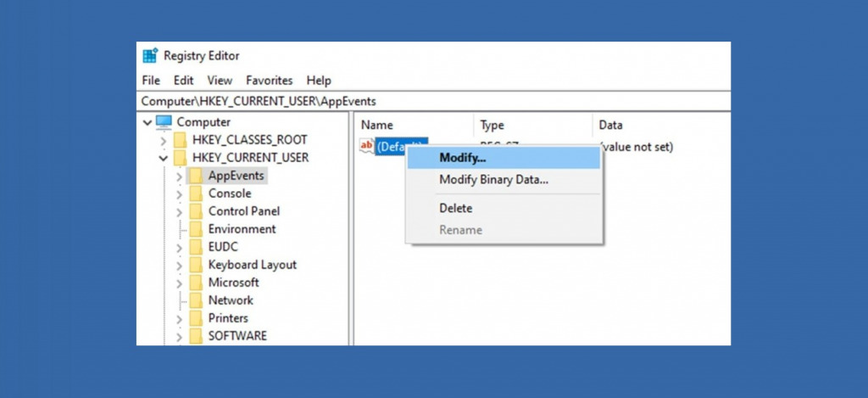Click the Data column header

[611, 126]
